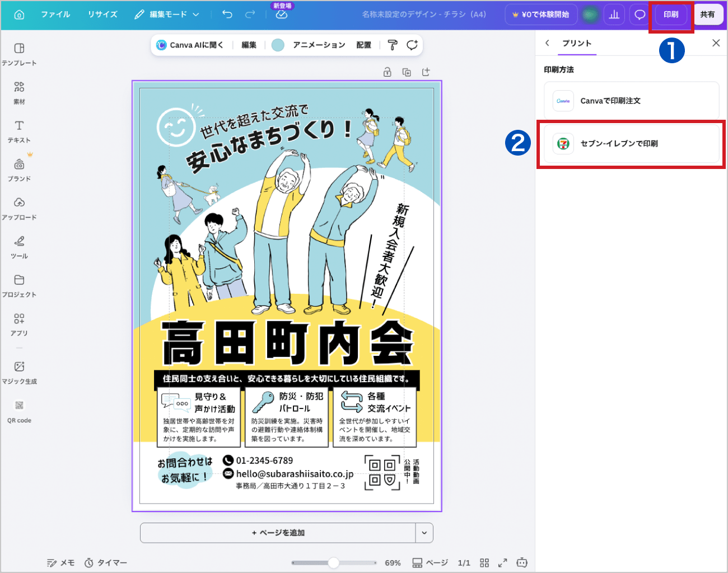This screenshot has width=728, height=573.
Task: Select the 高田町内会 title on flyer
Action: coord(287,343)
